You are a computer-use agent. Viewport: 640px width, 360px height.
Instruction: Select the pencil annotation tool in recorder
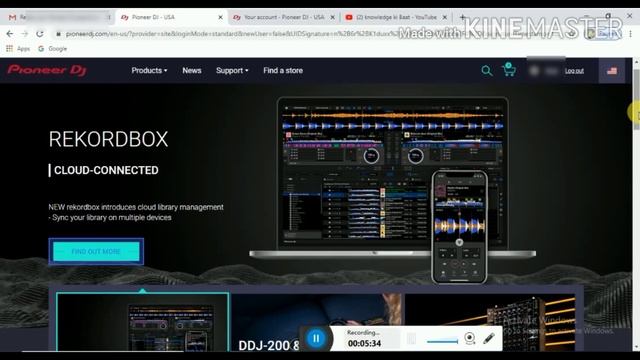pyautogui.click(x=489, y=338)
